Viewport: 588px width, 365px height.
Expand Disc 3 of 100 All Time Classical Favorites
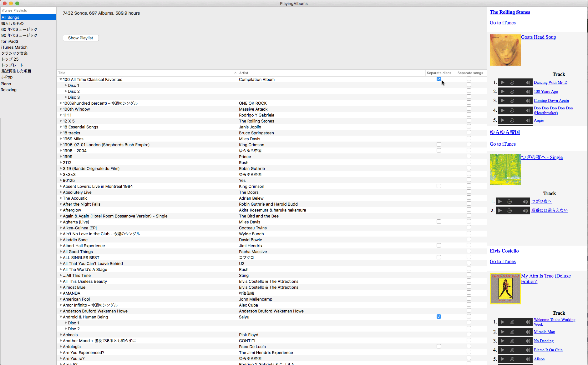coord(66,97)
